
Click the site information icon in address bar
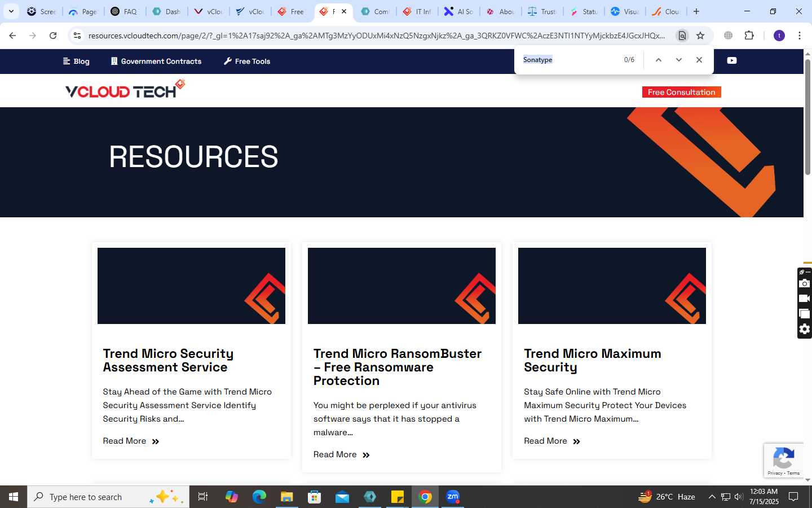pos(77,36)
